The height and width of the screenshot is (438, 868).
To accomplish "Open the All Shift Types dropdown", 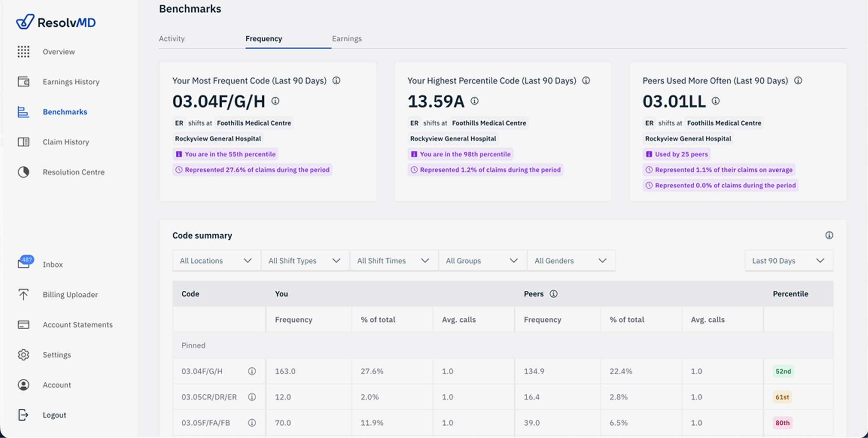I will point(305,261).
